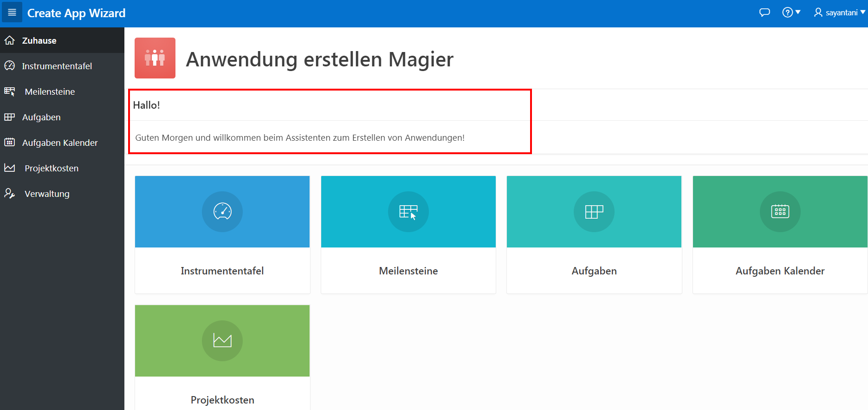Click the Zuhause home icon in sidebar

[x=10, y=40]
